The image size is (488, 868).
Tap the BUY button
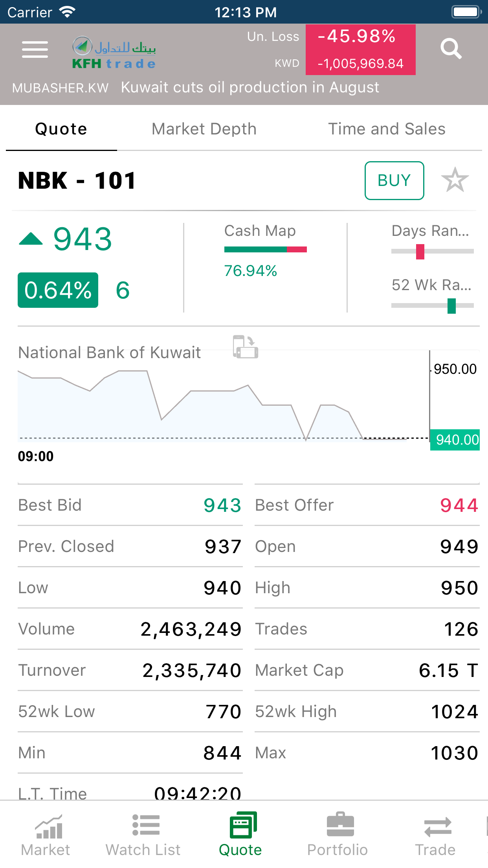coord(394,180)
